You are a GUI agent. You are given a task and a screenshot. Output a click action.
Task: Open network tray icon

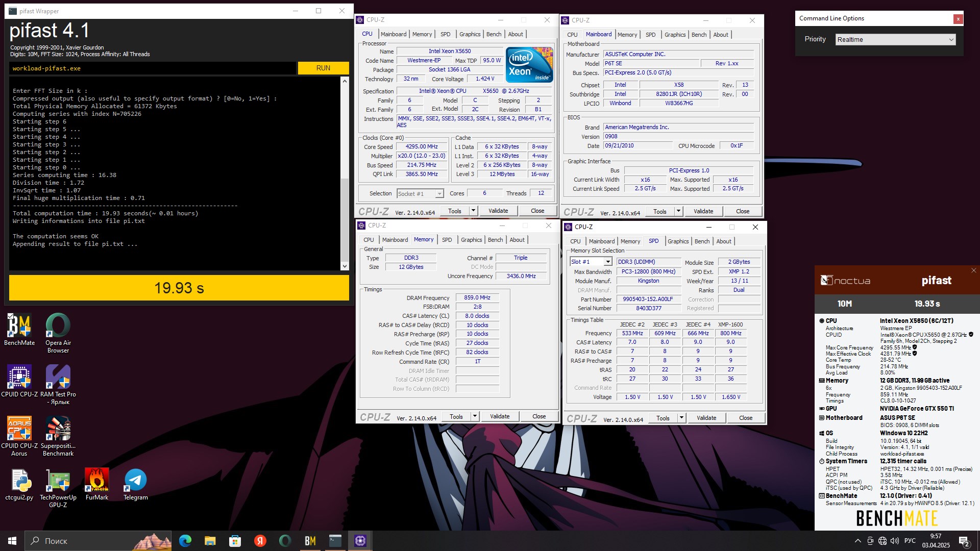click(883, 541)
